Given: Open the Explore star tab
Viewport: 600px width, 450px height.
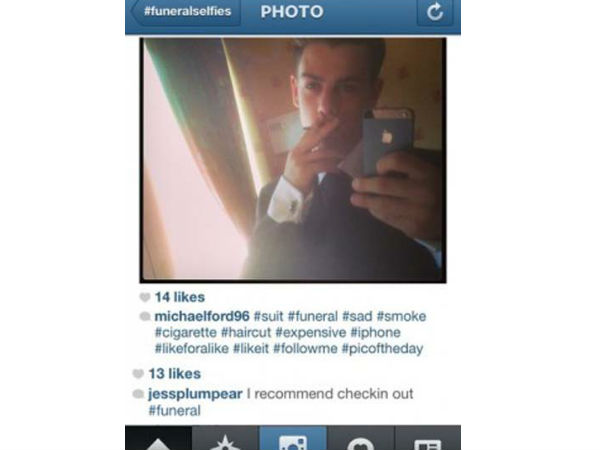Looking at the screenshot, I should point(226,439).
